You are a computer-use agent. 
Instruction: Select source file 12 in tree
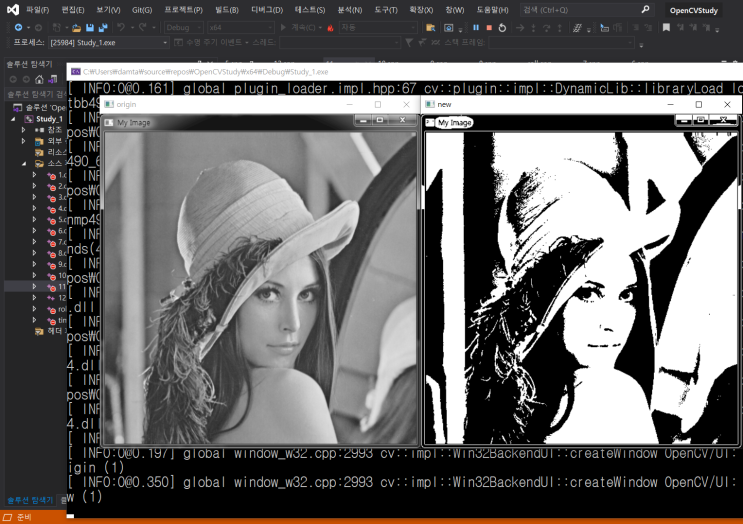55,298
